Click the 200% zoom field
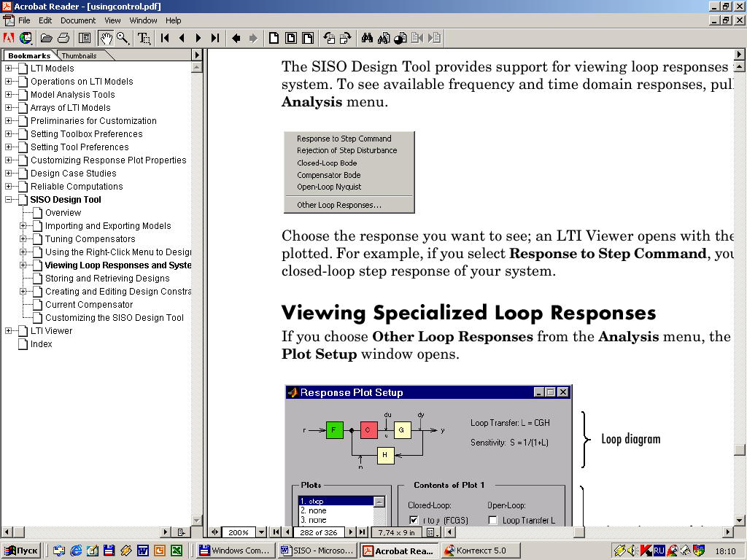 point(239,532)
